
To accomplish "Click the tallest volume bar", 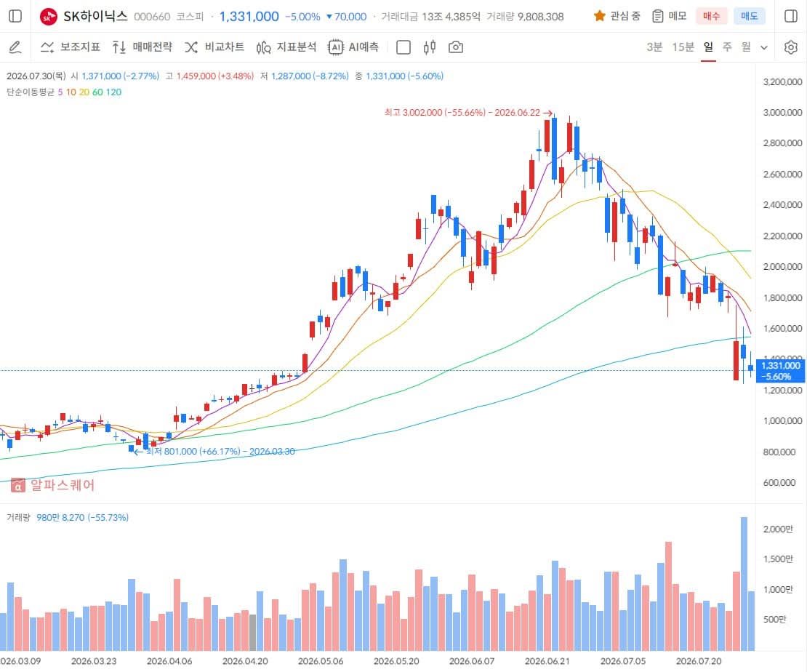I will coord(744,584).
